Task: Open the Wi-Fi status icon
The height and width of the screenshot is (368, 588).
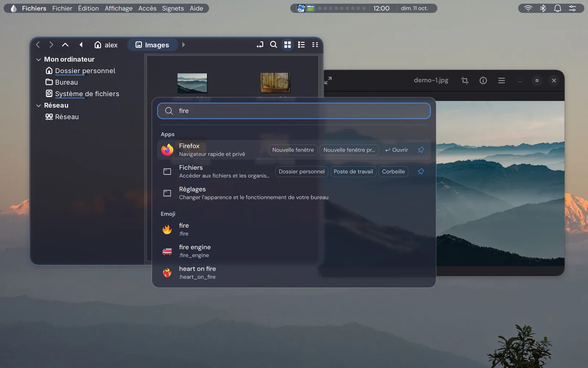Action: 528,8
